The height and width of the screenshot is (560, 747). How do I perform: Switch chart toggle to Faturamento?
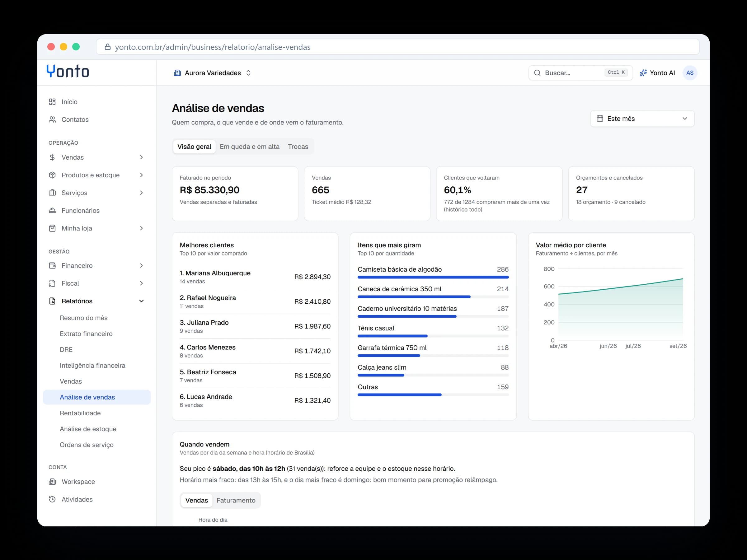tap(236, 500)
